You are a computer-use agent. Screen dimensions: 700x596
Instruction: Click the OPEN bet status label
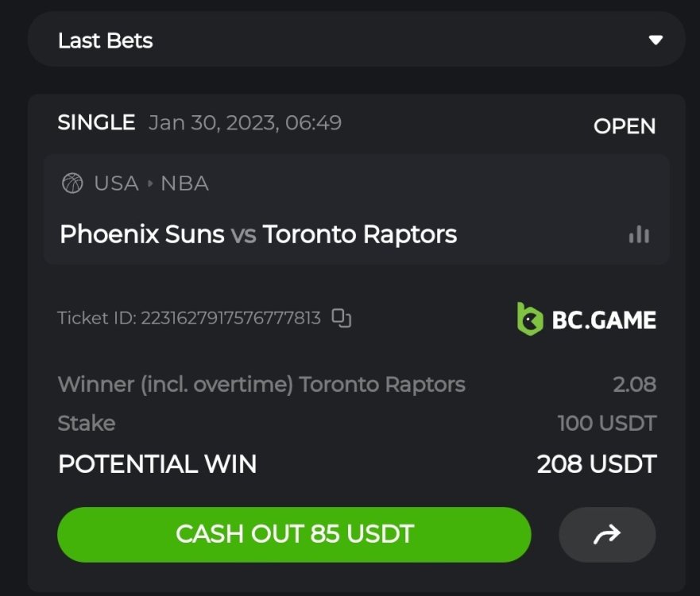(x=625, y=126)
